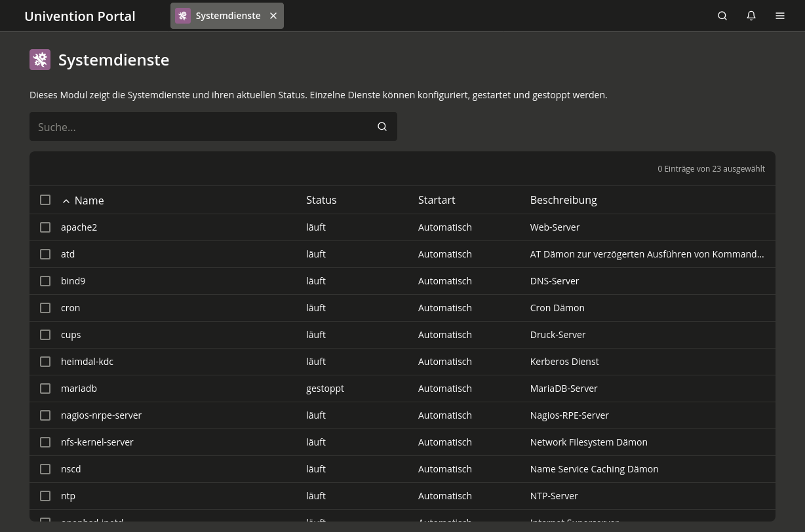Select the atd service name

tap(68, 254)
